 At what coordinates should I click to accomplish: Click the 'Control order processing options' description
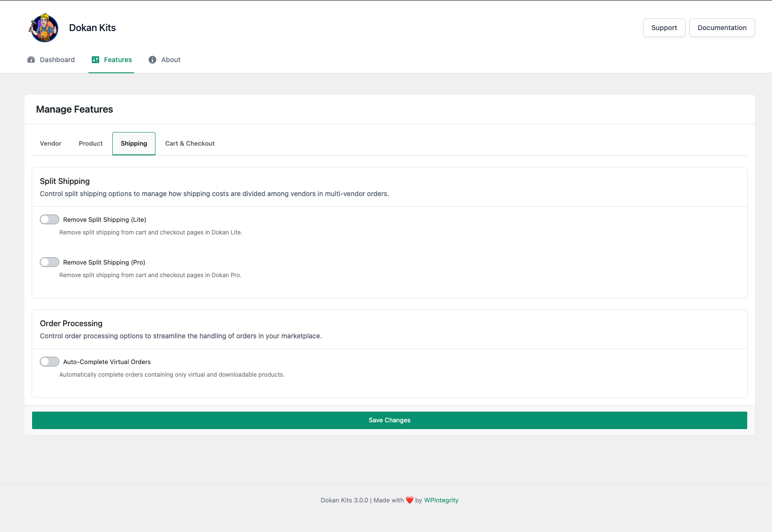[181, 336]
